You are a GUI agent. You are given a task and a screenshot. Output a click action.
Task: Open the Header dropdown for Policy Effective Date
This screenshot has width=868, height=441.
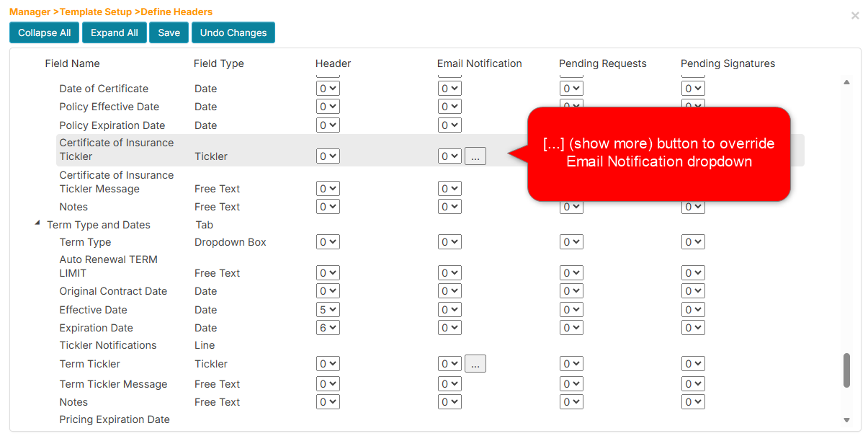[x=327, y=106]
